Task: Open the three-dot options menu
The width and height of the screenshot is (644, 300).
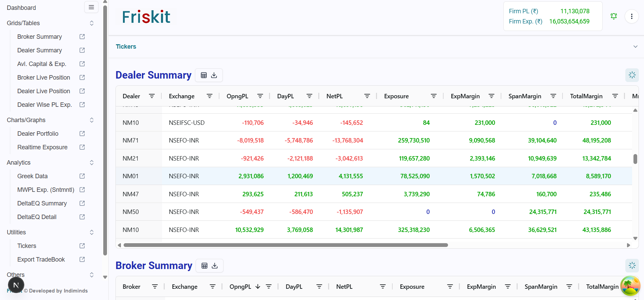Action: click(631, 16)
